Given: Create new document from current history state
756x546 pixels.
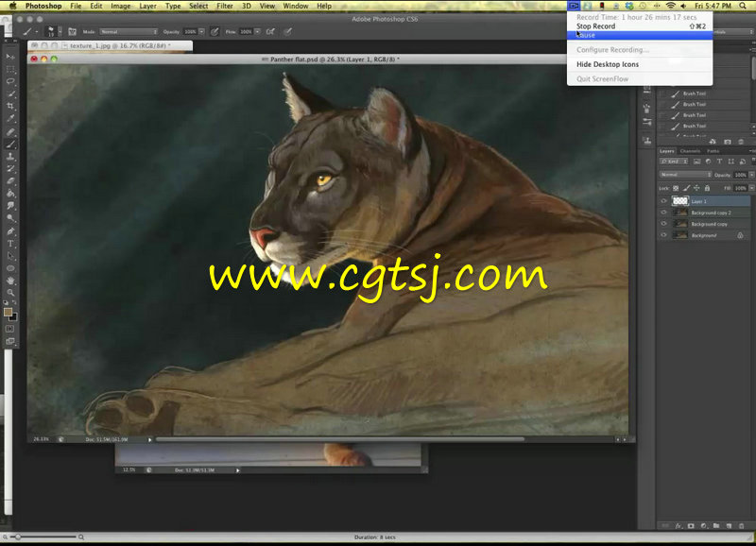Looking at the screenshot, I should (x=713, y=142).
